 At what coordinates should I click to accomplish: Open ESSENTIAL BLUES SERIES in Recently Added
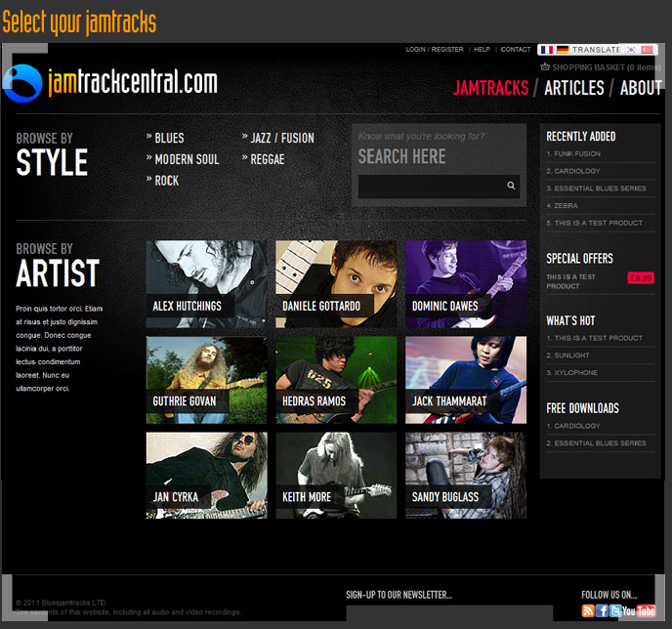(600, 189)
